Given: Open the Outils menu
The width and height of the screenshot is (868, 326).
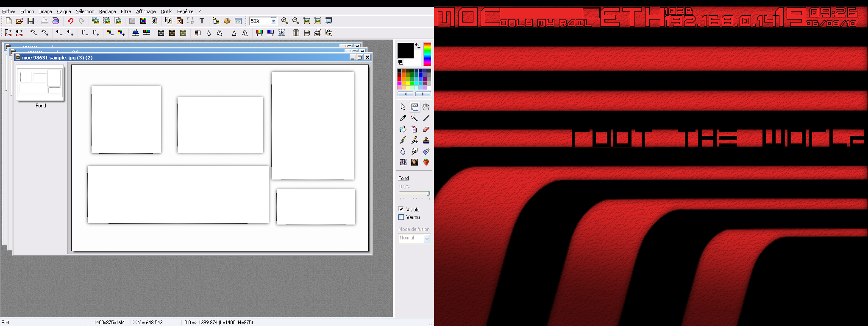Looking at the screenshot, I should coord(167,11).
